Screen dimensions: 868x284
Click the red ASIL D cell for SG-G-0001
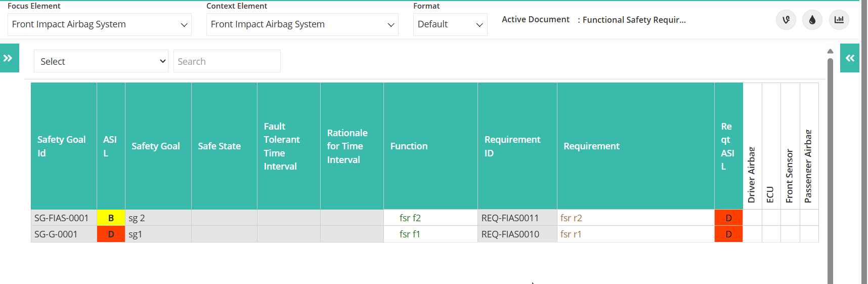111,234
